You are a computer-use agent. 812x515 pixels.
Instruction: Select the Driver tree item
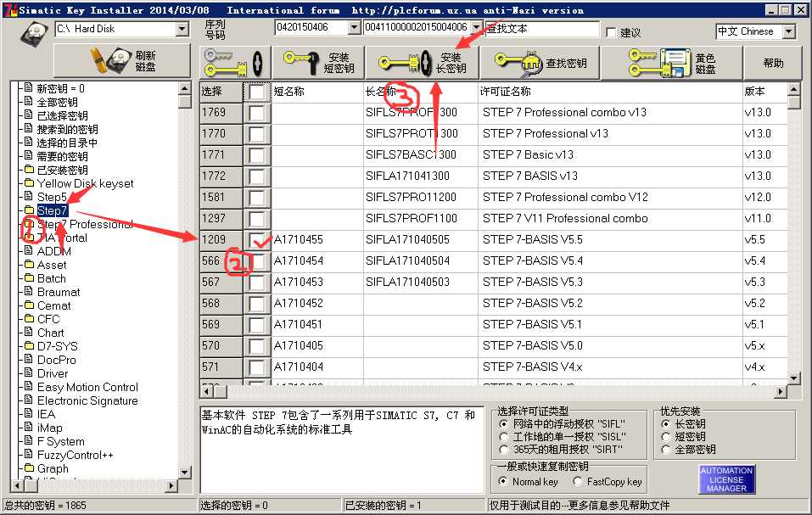tap(53, 373)
